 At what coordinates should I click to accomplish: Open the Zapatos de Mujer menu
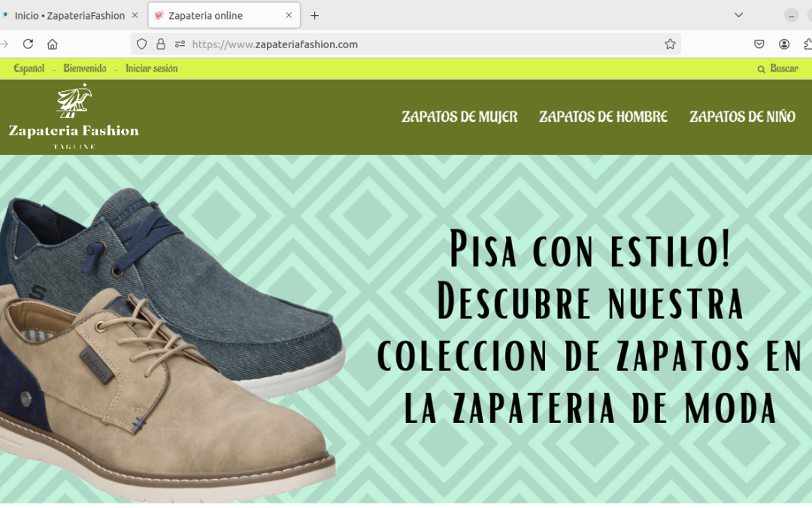pos(459,117)
